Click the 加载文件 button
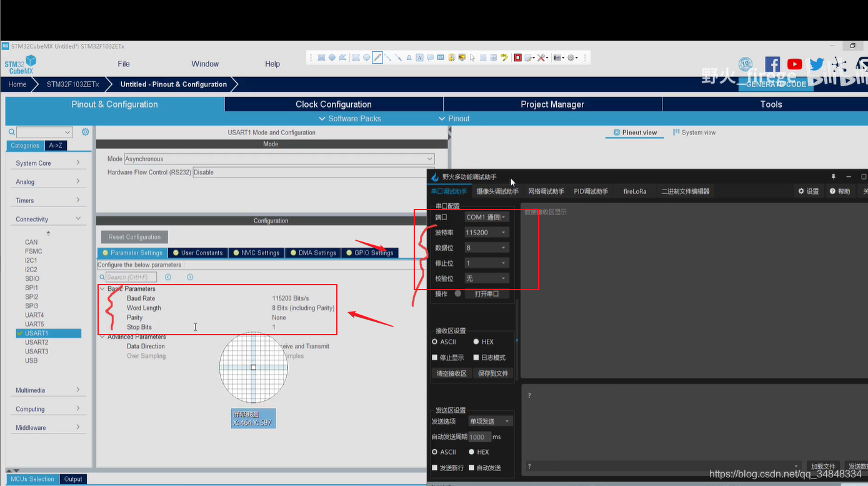 pyautogui.click(x=823, y=467)
